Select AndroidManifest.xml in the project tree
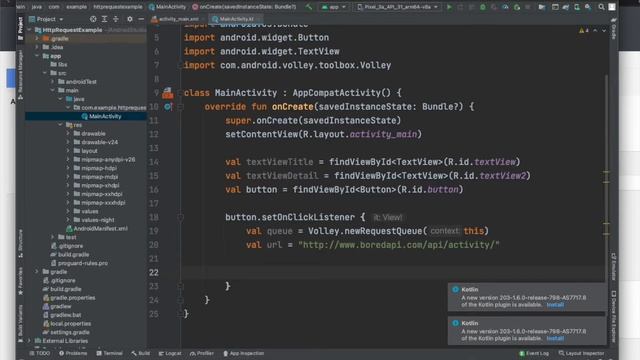 tap(97, 229)
